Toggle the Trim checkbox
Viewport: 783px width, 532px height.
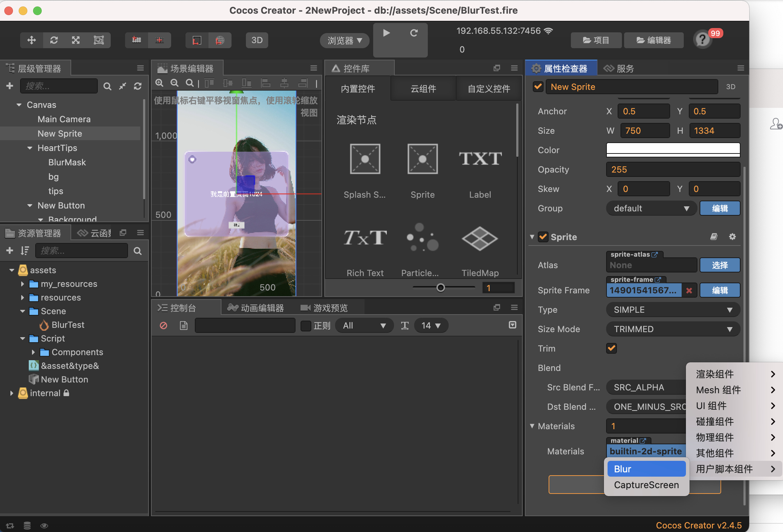point(612,348)
